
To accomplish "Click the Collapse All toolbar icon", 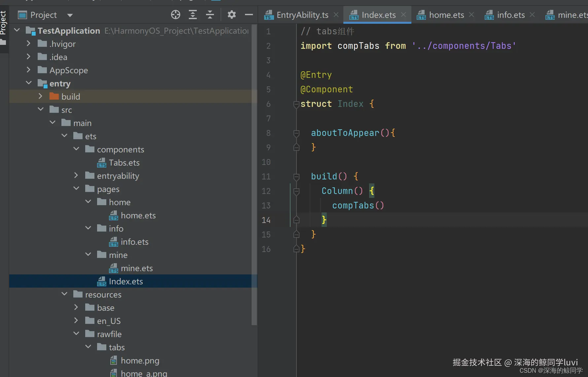I will 210,15.
